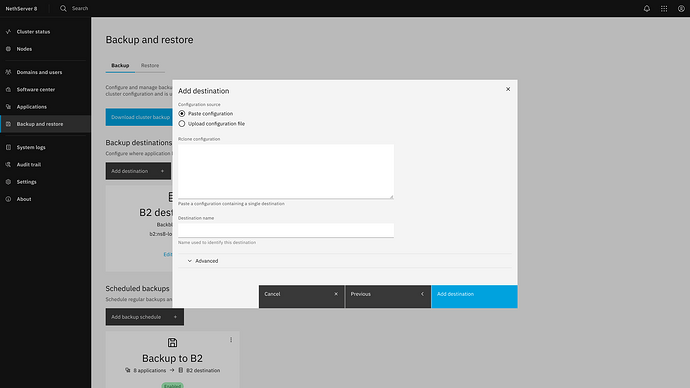The height and width of the screenshot is (388, 690).
Task: Switch to the Backup tab
Action: click(x=120, y=66)
